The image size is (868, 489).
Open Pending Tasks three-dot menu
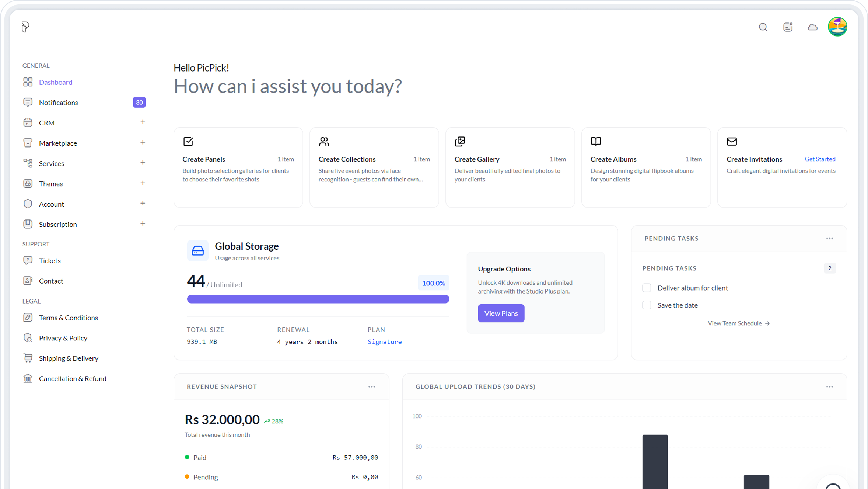point(829,239)
